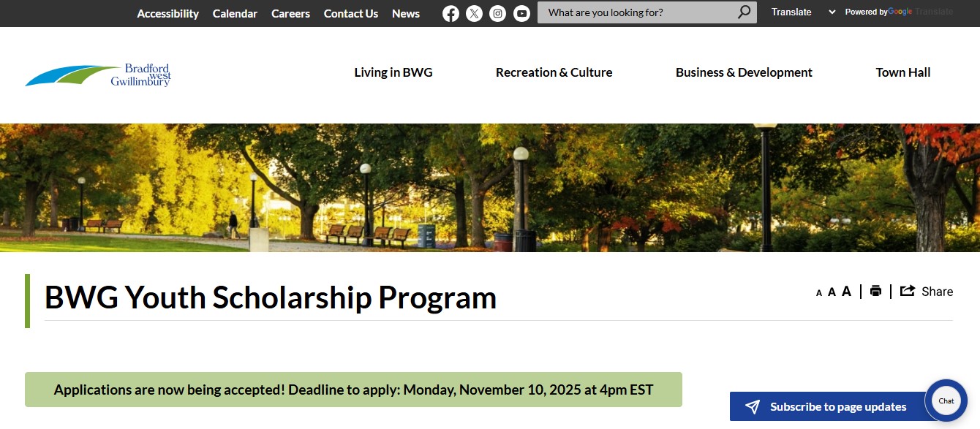Screen dimensions: 980x429
Task: Open the town's Facebook page icon
Action: (x=451, y=13)
